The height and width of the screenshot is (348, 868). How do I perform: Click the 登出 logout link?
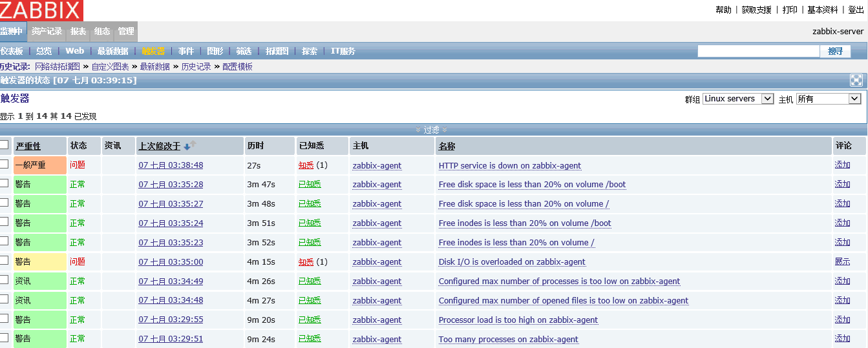click(x=856, y=10)
